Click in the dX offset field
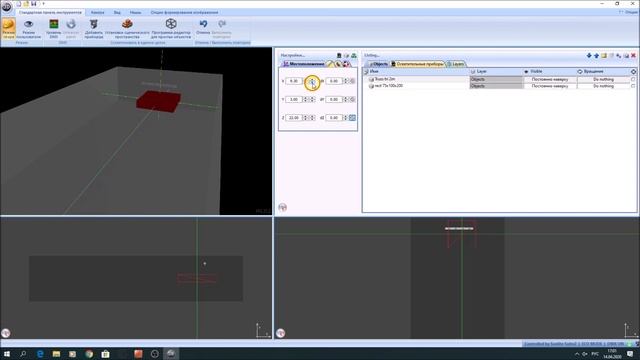The height and width of the screenshot is (360, 640). pos(334,81)
